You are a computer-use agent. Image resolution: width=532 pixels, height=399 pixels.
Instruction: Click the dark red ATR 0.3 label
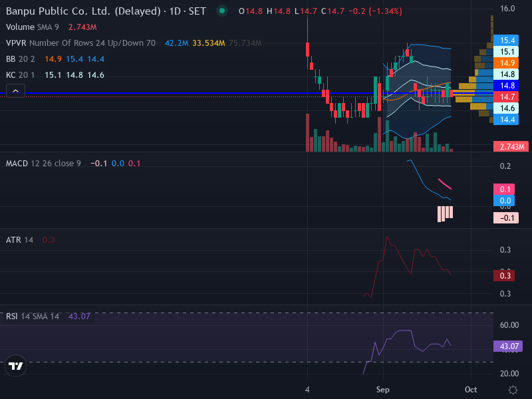[504, 275]
